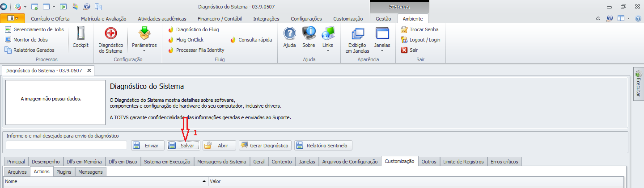
Task: Click the Abrir button
Action: tap(219, 146)
